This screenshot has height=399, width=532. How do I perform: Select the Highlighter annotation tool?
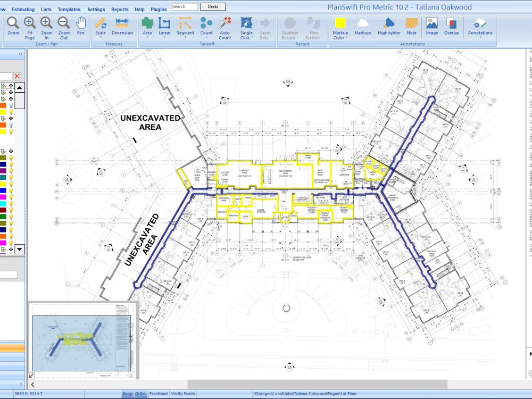[389, 26]
